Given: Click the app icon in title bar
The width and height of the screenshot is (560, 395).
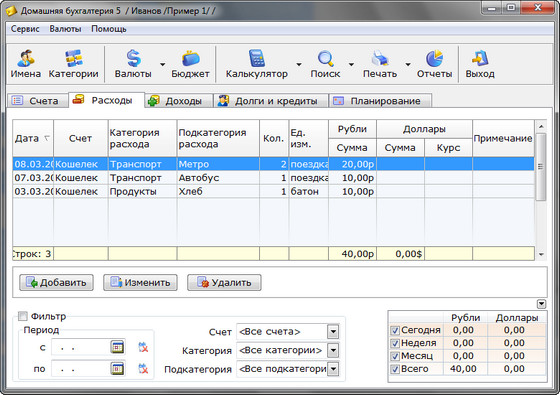Looking at the screenshot, I should tap(11, 11).
